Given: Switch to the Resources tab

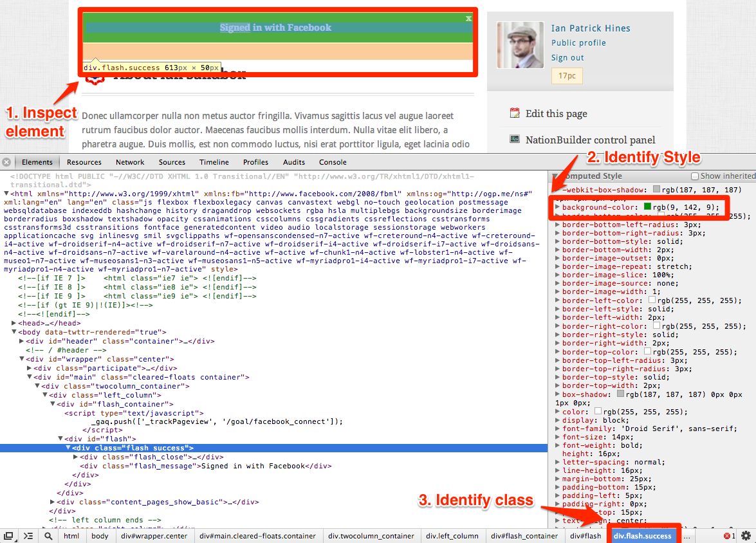Looking at the screenshot, I should [x=84, y=162].
